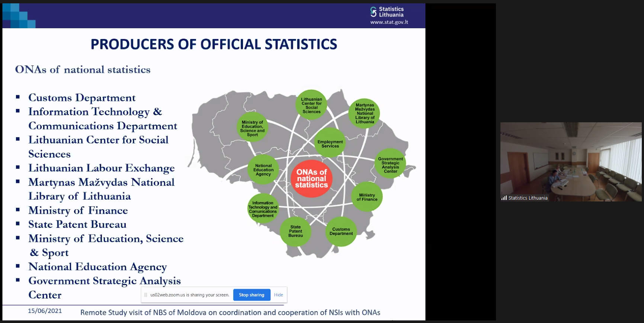Click the red ONAs of national statistics circle
The image size is (644, 323).
pyautogui.click(x=311, y=178)
